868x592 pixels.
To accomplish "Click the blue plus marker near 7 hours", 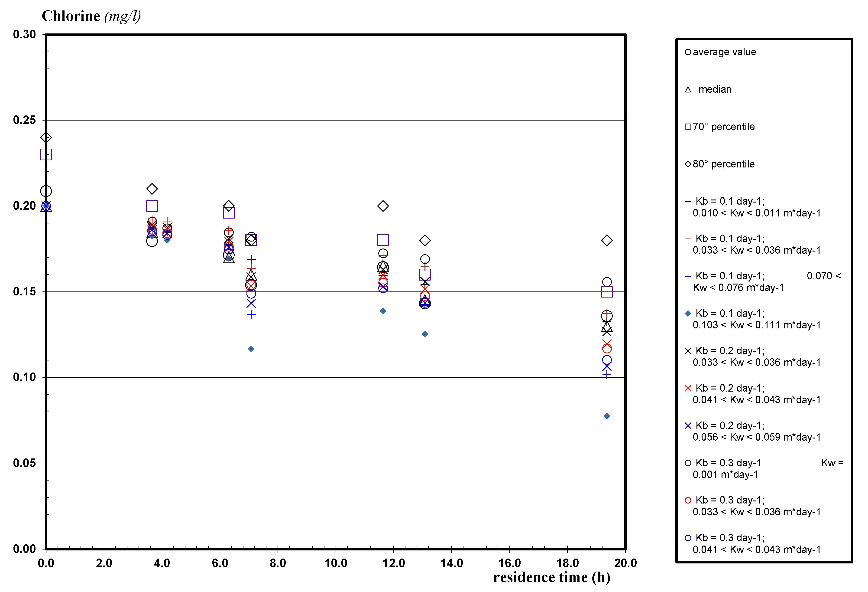I will pos(251,314).
